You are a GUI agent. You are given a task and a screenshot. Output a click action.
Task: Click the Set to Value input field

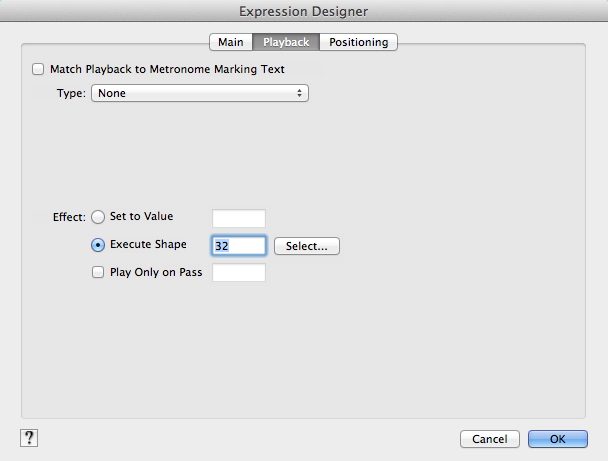[x=239, y=218]
